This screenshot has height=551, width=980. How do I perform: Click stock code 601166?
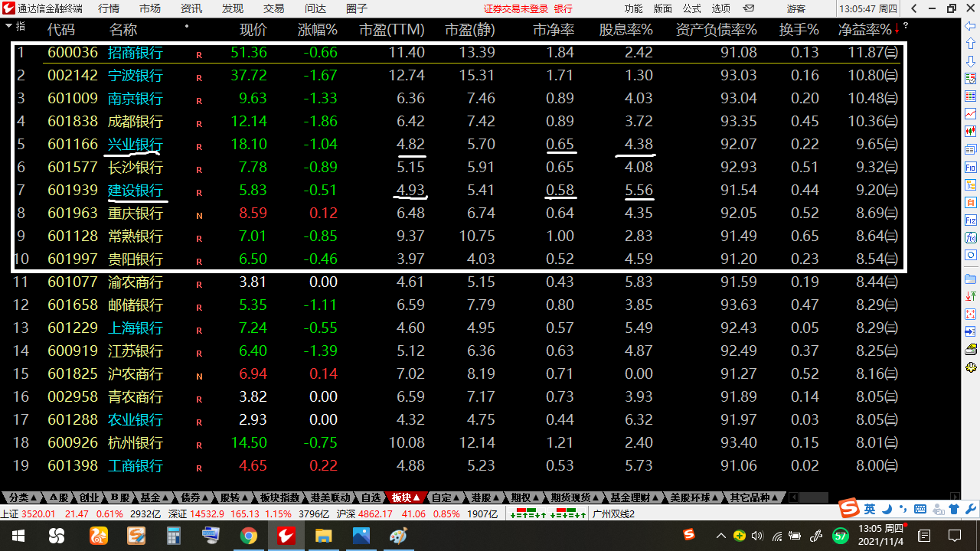pos(73,145)
